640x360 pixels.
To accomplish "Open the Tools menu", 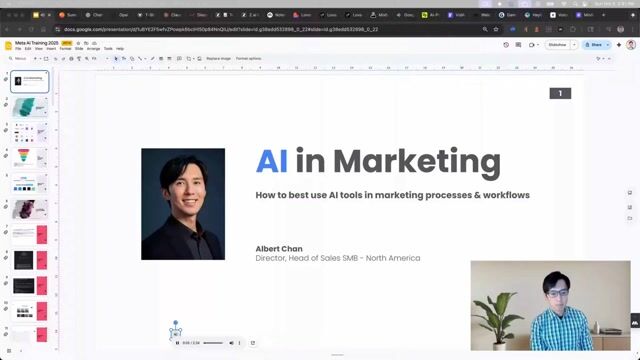I will coord(108,49).
